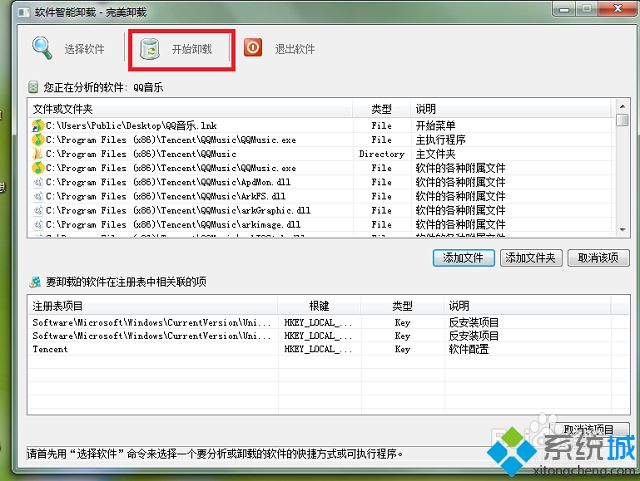Click the 根键 column header

[319, 306]
